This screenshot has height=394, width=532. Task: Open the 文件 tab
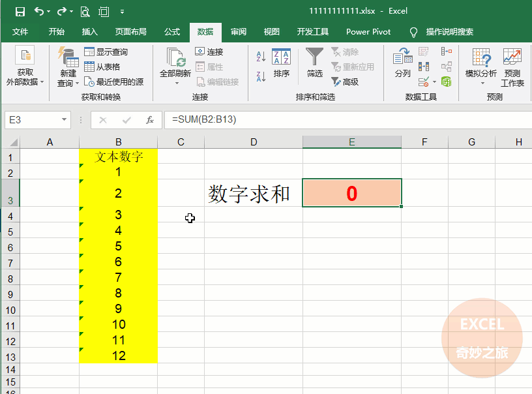coord(20,32)
